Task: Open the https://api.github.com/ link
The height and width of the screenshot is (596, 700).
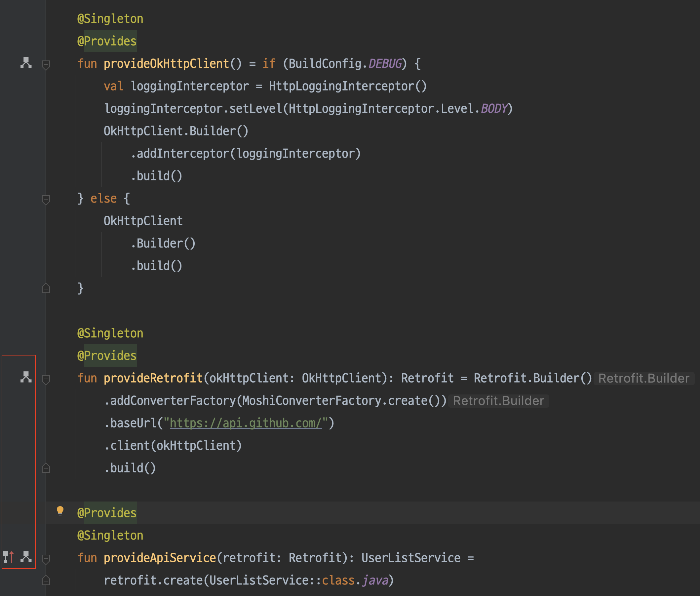Action: [246, 423]
